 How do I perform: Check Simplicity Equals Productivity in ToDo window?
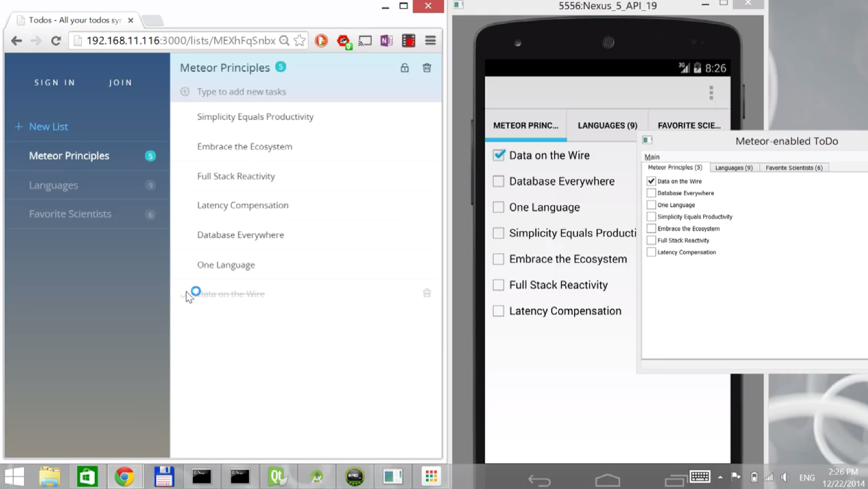tap(651, 217)
